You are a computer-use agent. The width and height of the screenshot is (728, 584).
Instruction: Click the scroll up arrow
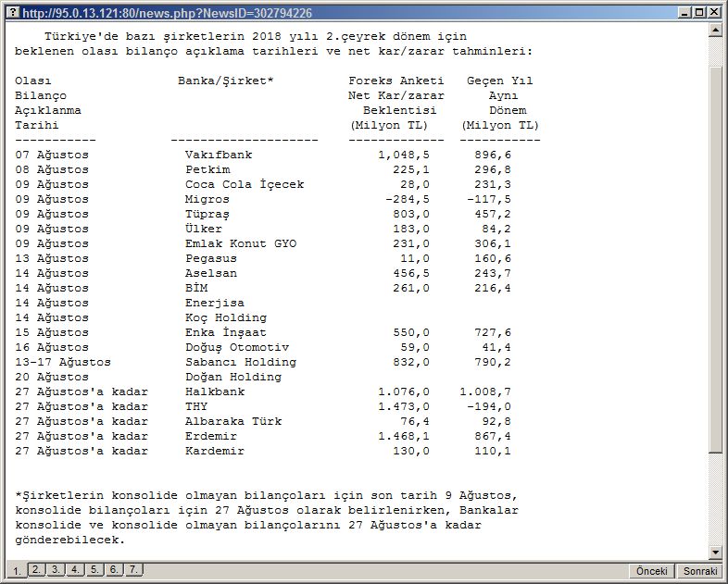715,31
